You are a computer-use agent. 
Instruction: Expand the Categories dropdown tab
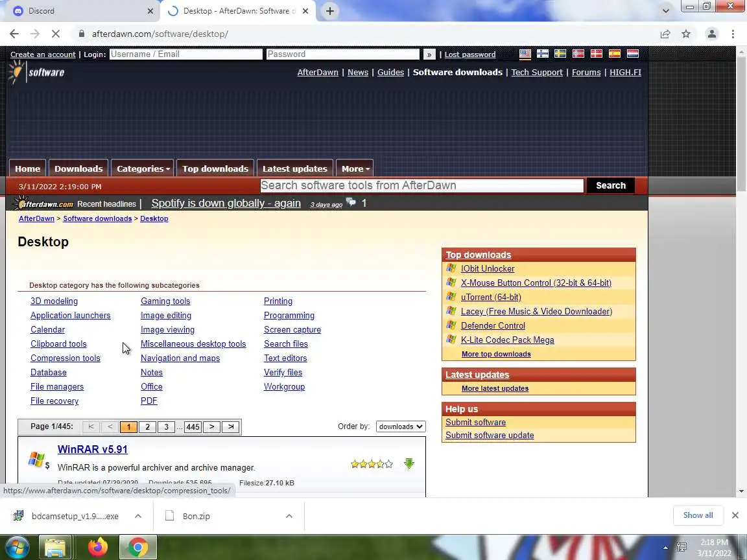143,169
